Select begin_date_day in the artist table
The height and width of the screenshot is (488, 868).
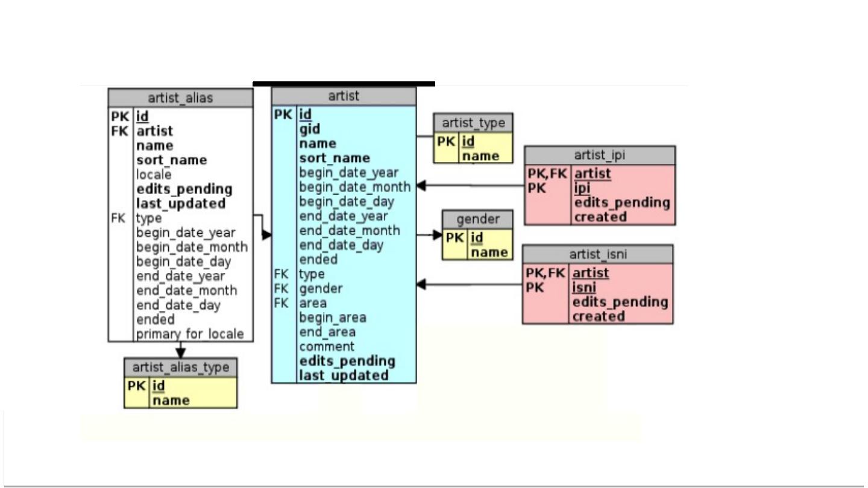tap(346, 201)
